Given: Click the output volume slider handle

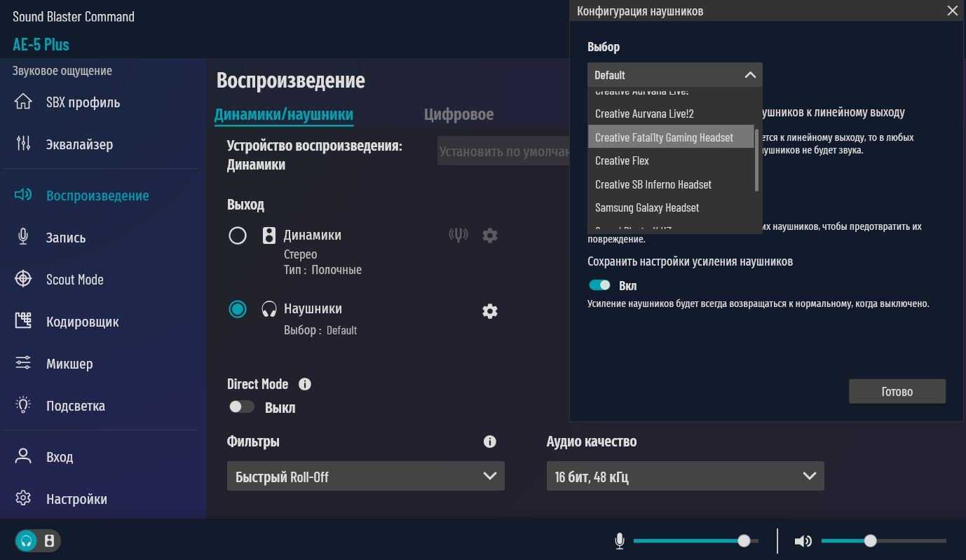Looking at the screenshot, I should [870, 541].
